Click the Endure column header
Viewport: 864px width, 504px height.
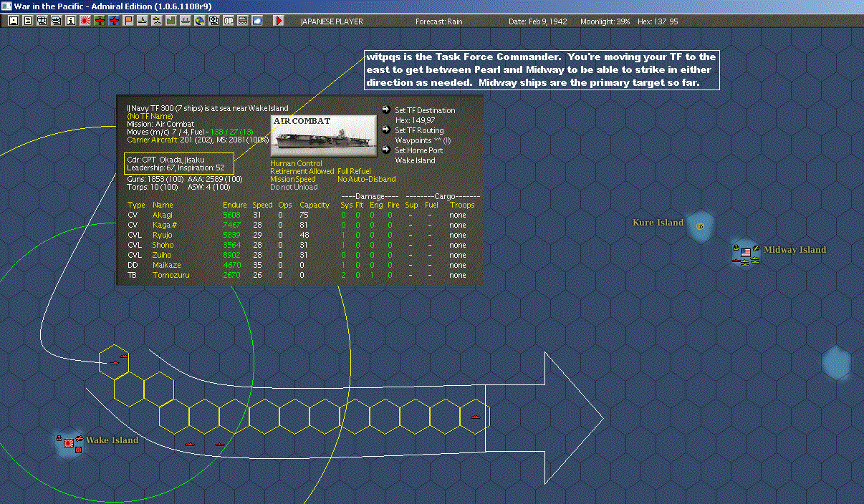pyautogui.click(x=234, y=205)
